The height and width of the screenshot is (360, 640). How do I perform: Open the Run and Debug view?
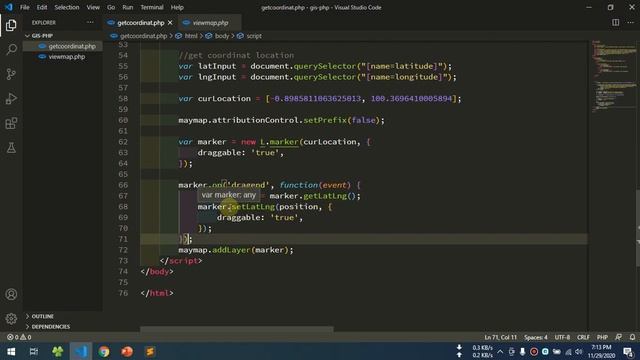11,99
